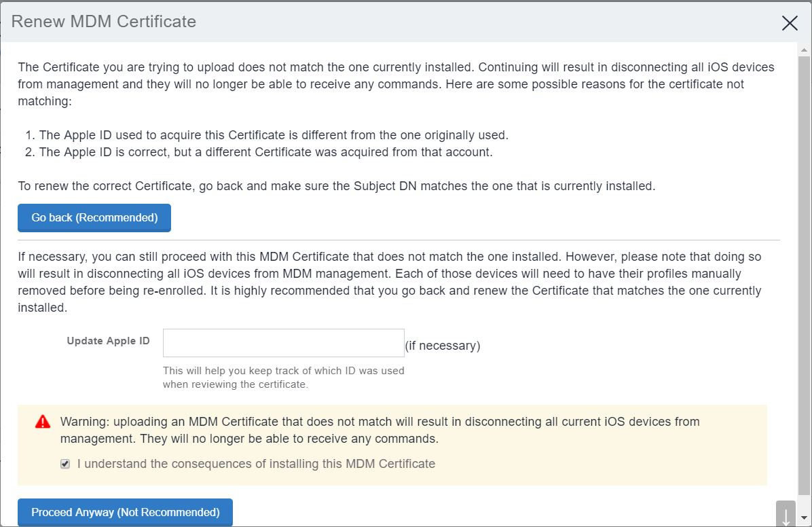The height and width of the screenshot is (527, 812).
Task: Click the '(if necessary)' label beside the field
Action: click(443, 346)
